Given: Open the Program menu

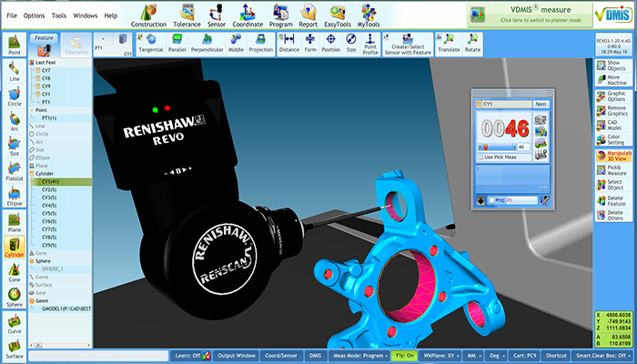Looking at the screenshot, I should tap(280, 15).
